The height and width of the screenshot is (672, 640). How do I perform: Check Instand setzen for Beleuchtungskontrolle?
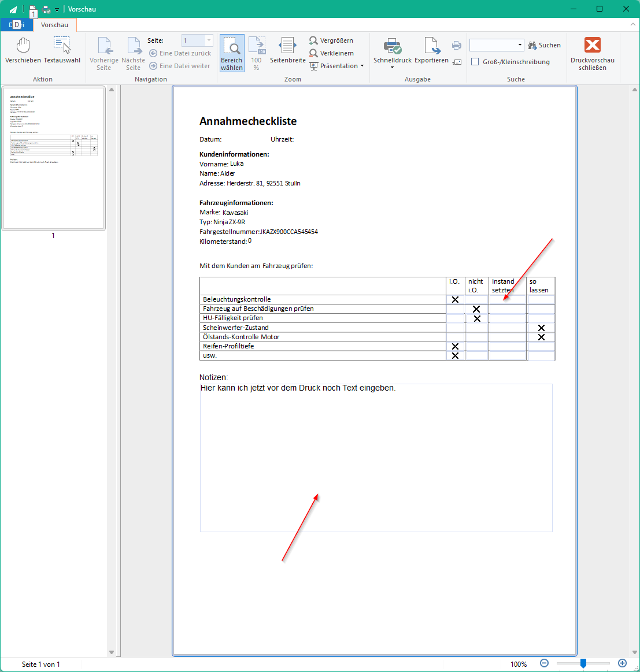[508, 299]
